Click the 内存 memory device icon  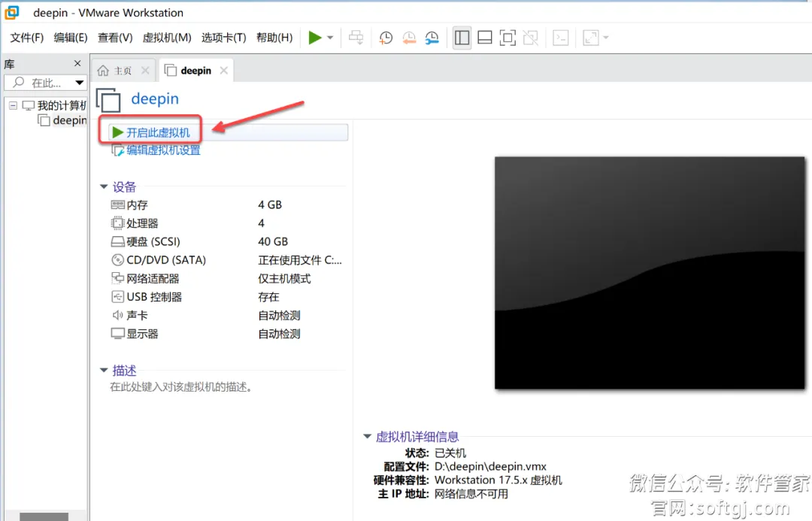pos(117,205)
